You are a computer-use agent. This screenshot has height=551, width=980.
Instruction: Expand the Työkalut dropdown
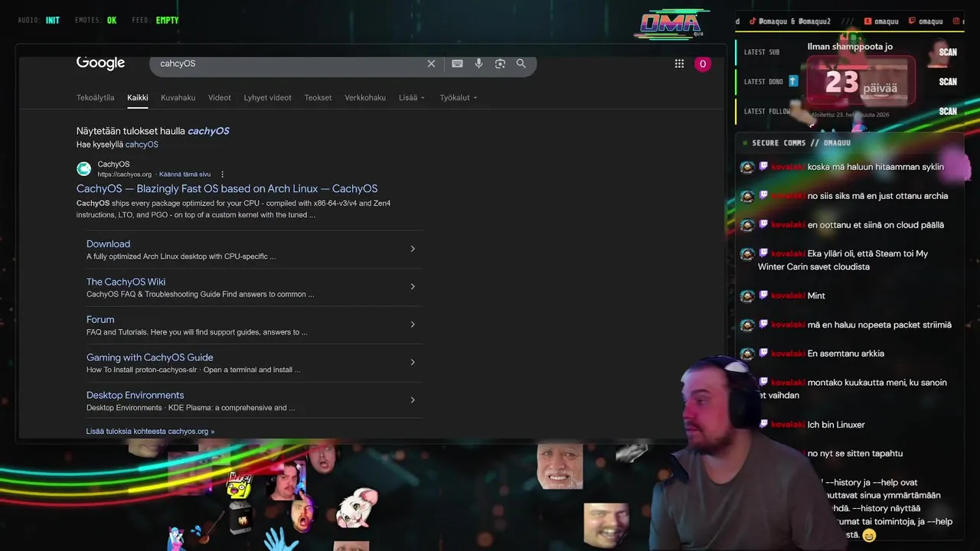[x=459, y=98]
